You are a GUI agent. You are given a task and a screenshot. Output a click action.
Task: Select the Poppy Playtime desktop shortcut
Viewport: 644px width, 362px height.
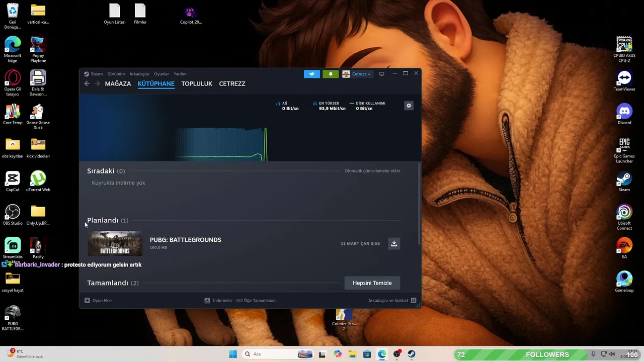click(38, 49)
